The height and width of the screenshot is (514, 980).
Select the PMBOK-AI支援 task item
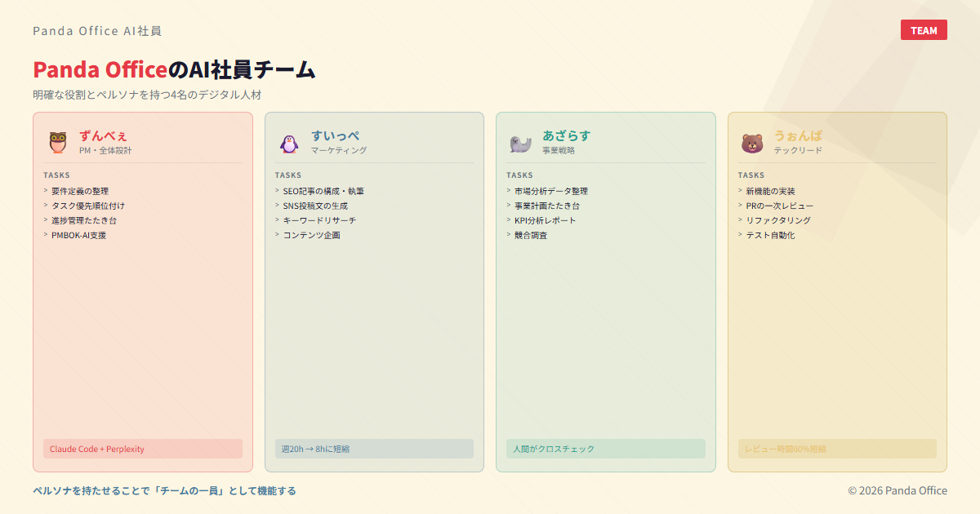(x=78, y=235)
